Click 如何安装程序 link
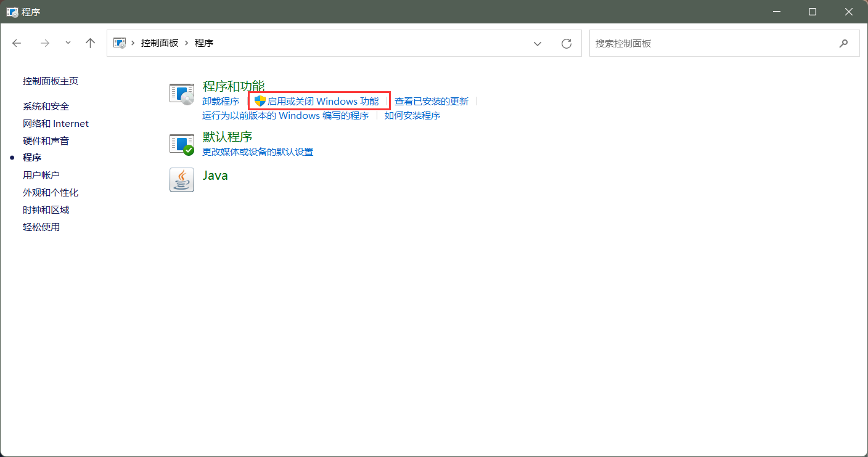This screenshot has width=868, height=457. click(x=412, y=116)
